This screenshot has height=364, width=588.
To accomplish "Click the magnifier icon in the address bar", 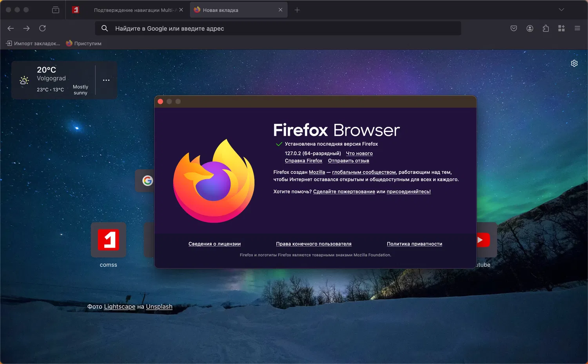I will [x=105, y=28].
